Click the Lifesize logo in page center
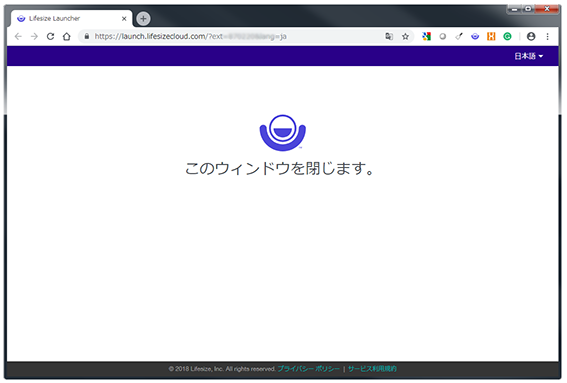The width and height of the screenshot is (567, 383). pyautogui.click(x=283, y=132)
